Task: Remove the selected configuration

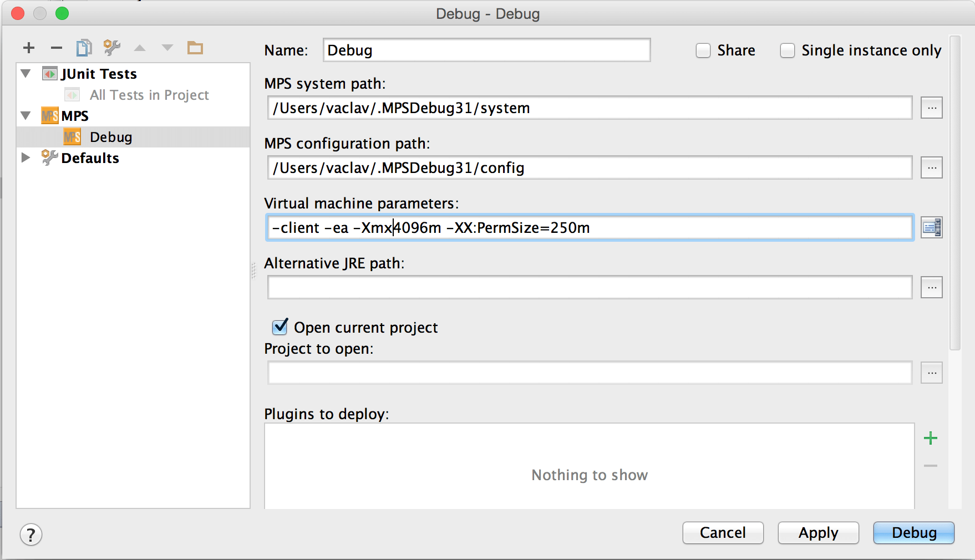Action: (55, 48)
